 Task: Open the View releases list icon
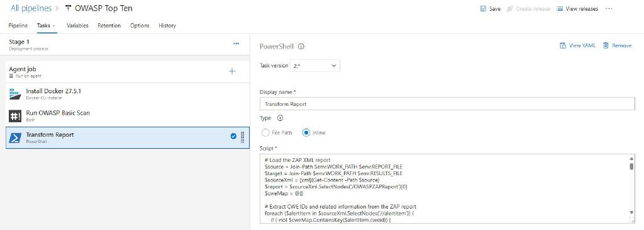pos(559,9)
